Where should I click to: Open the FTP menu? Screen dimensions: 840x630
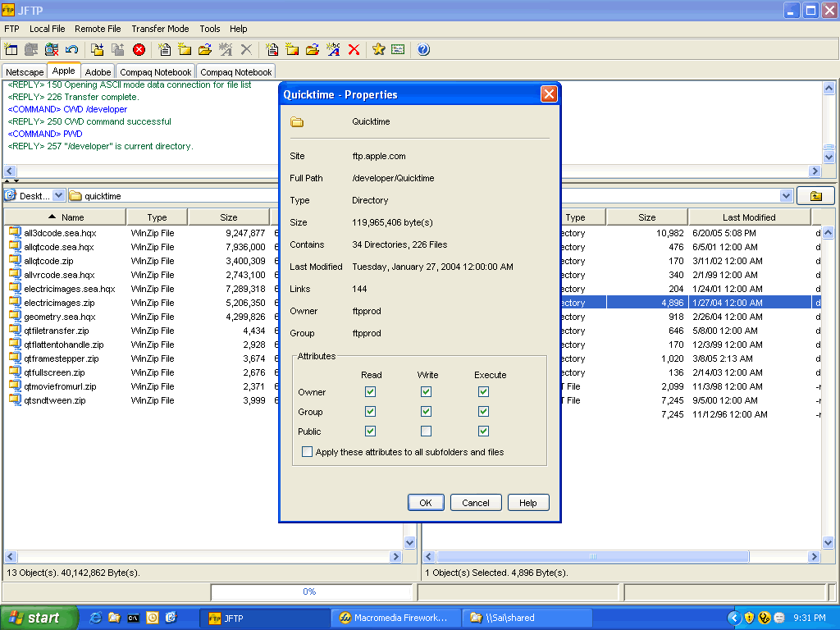pos(11,29)
